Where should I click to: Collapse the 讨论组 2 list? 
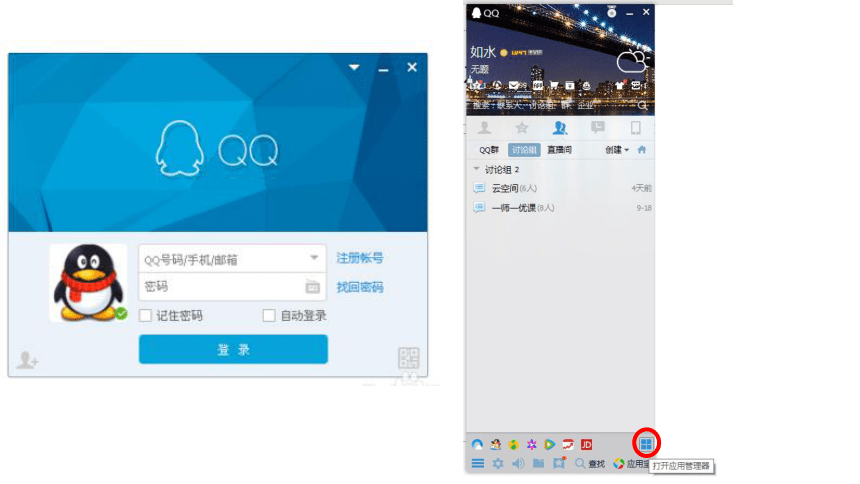477,169
